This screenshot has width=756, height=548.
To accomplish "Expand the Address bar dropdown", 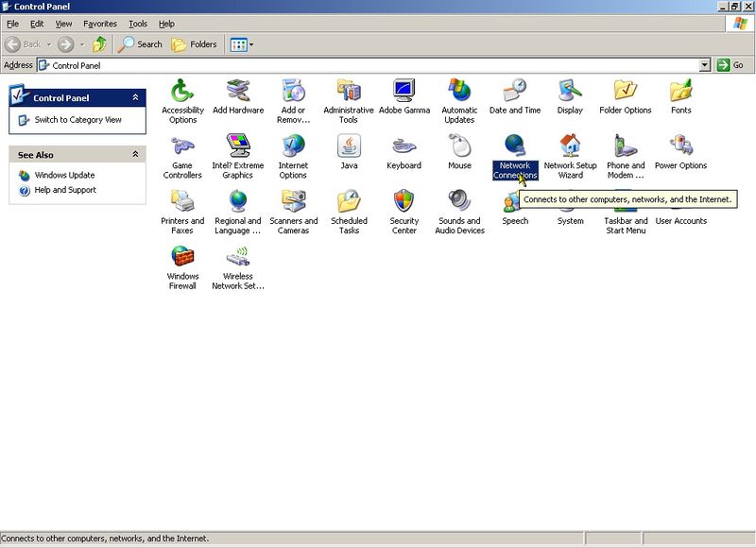I will 705,65.
